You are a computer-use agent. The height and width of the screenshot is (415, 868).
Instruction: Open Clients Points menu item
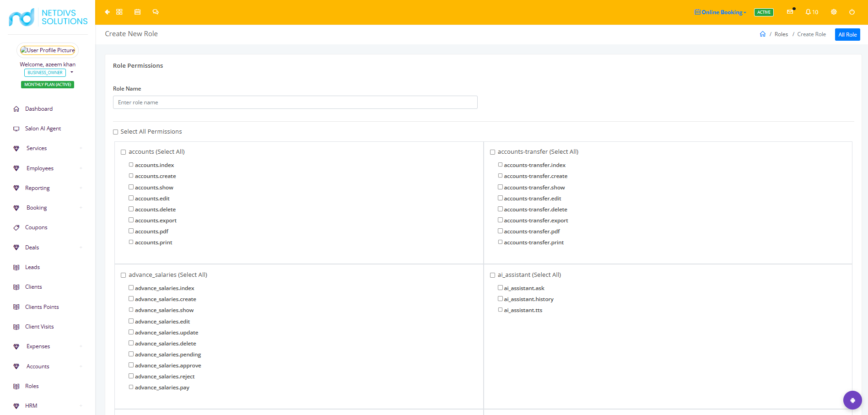(42, 307)
